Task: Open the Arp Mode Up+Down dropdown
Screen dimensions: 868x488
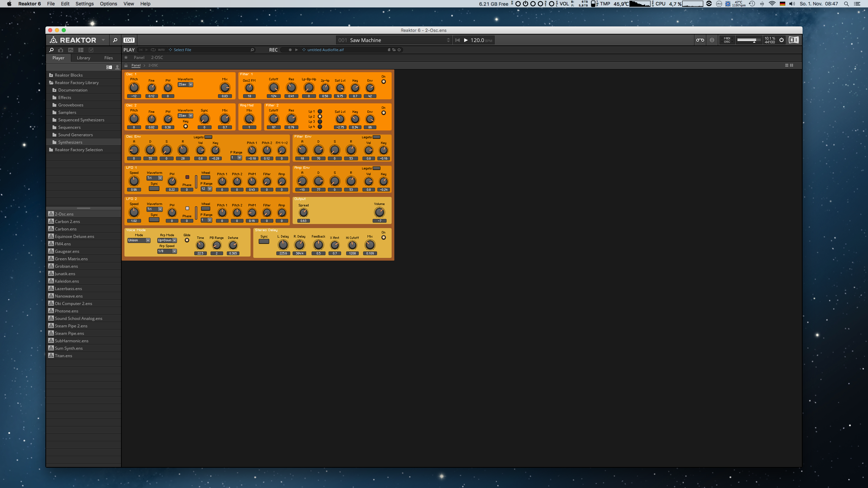Action: 167,240
